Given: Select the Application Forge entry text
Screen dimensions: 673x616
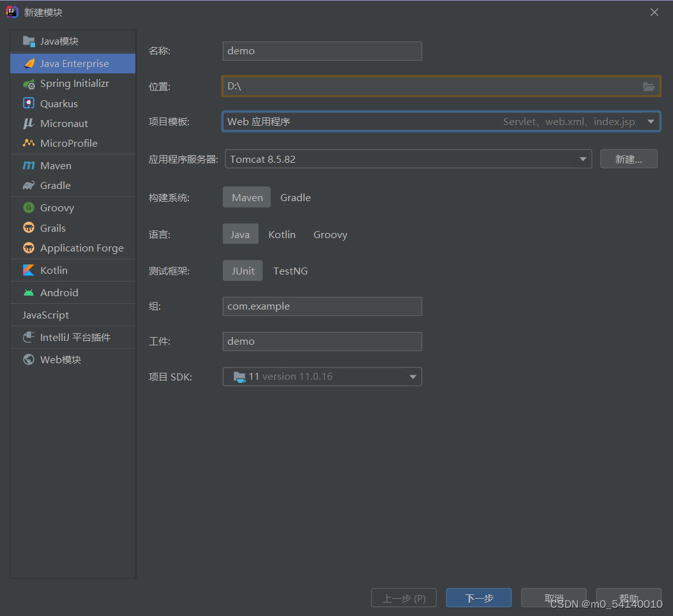Looking at the screenshot, I should (x=82, y=248).
